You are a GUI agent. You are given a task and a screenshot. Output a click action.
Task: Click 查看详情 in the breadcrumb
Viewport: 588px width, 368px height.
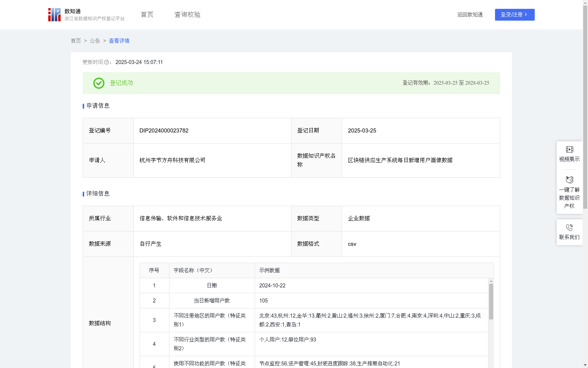click(119, 41)
